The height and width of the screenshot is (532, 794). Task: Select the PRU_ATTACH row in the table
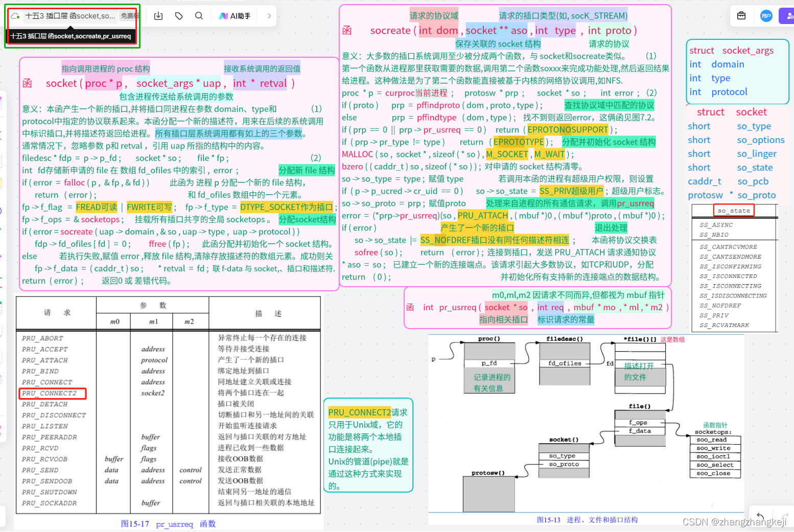point(45,360)
